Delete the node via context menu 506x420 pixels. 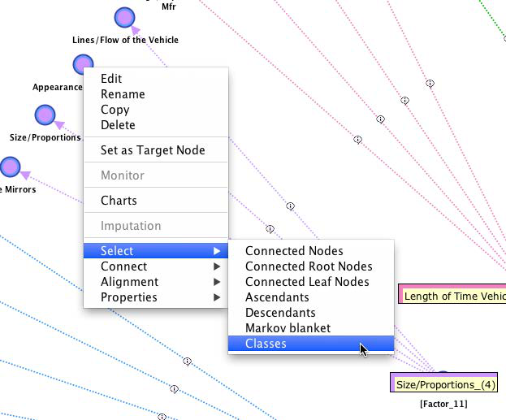tap(118, 125)
